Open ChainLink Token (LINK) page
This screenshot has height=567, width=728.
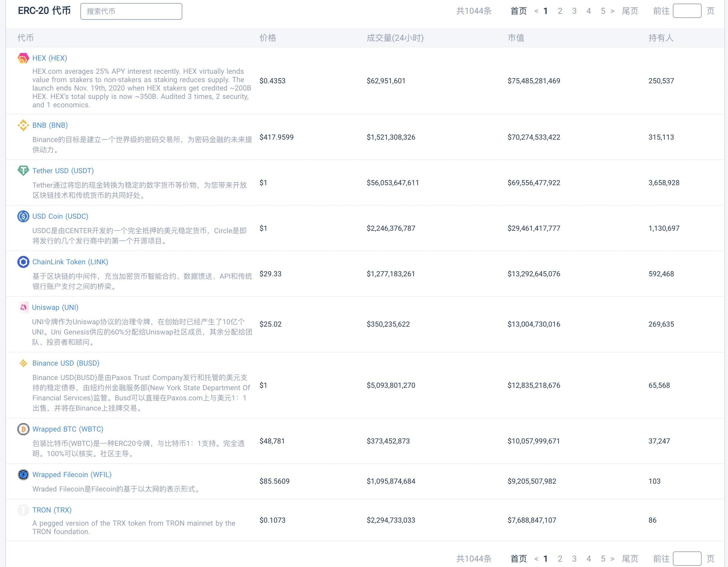pos(70,262)
